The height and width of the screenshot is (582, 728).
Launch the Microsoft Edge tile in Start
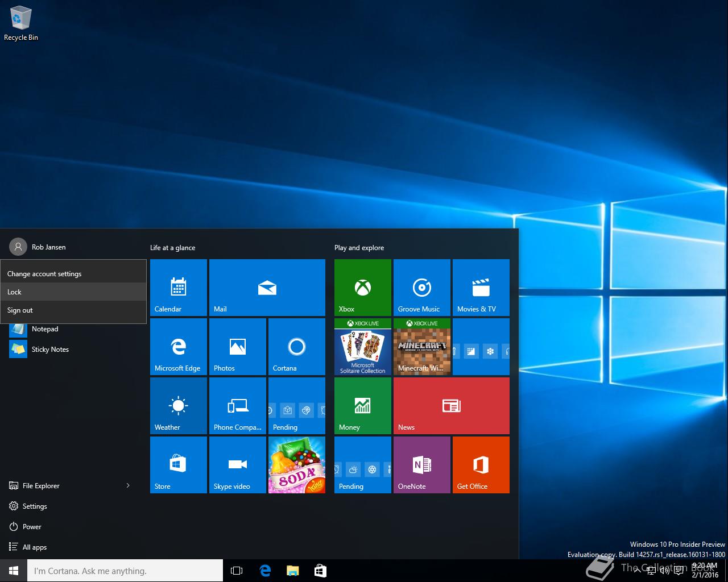pos(179,347)
